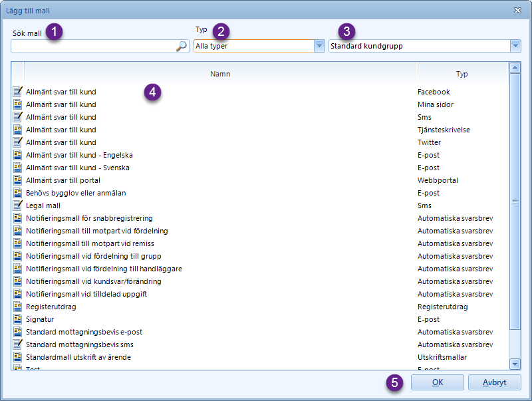Click the 'Tjänsteskrivelse' type cell
The height and width of the screenshot is (401, 532).
tap(444, 130)
